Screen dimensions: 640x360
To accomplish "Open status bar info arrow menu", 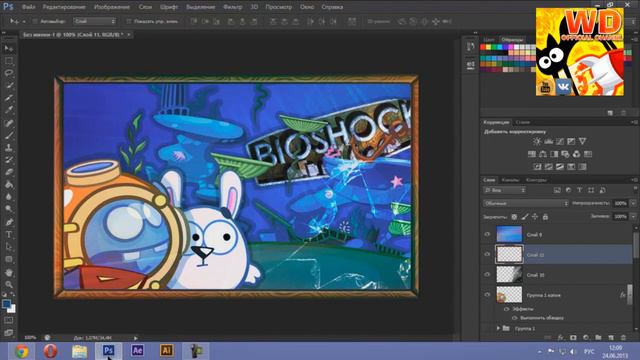I will tap(136, 338).
